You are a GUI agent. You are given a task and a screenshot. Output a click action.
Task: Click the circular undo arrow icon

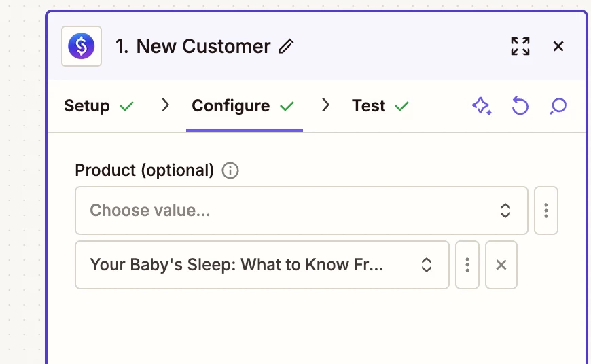coord(520,106)
